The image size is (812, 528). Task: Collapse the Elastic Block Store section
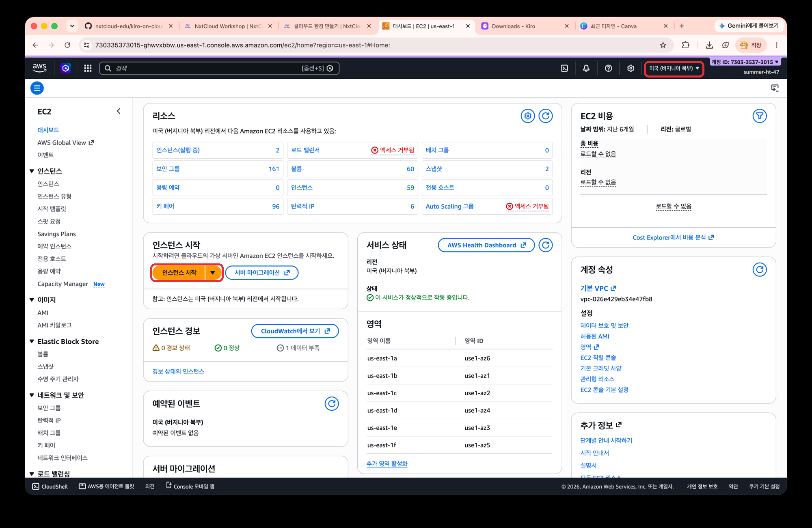[x=32, y=341]
